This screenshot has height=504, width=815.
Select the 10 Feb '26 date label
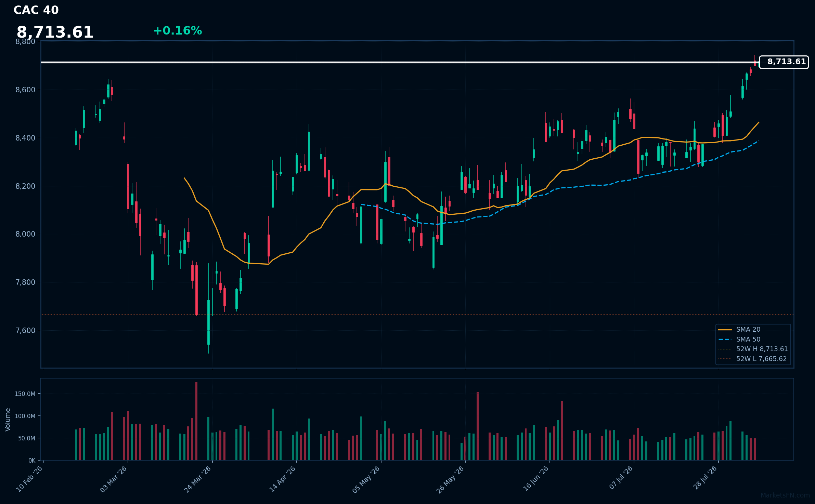pos(30,479)
